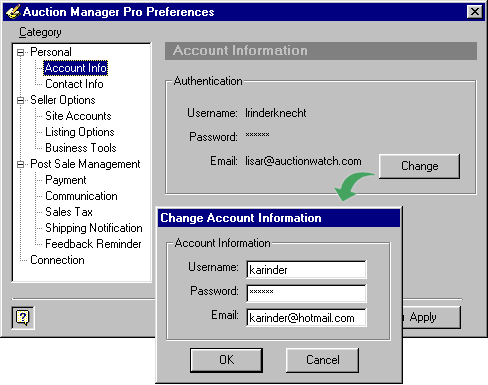Select Account Info in category tree

tap(76, 68)
